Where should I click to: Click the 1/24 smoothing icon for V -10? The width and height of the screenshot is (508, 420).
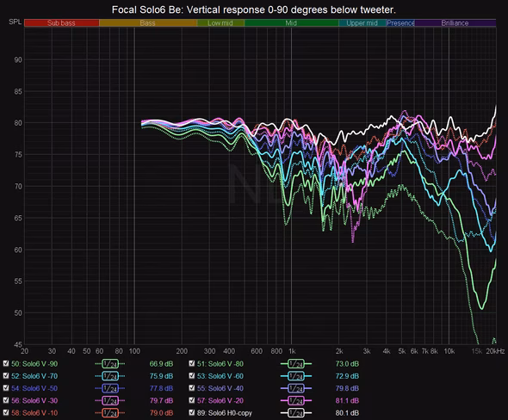click(110, 413)
